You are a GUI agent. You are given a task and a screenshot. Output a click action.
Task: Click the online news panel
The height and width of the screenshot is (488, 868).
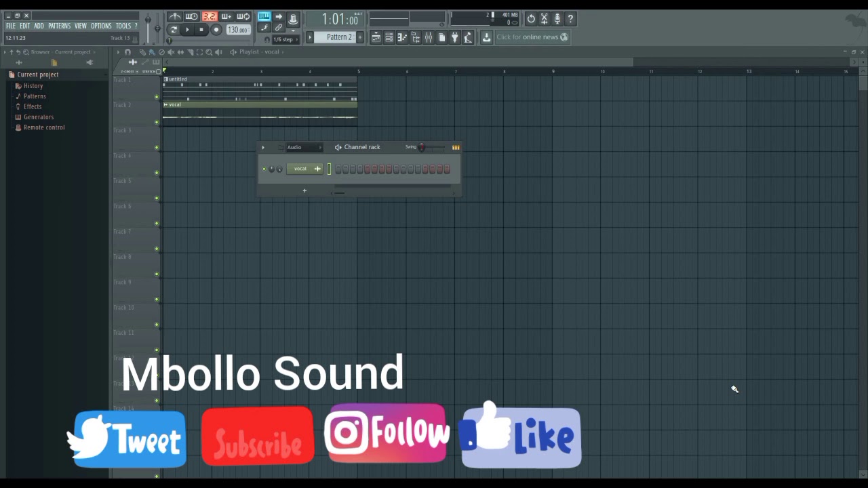click(x=532, y=37)
